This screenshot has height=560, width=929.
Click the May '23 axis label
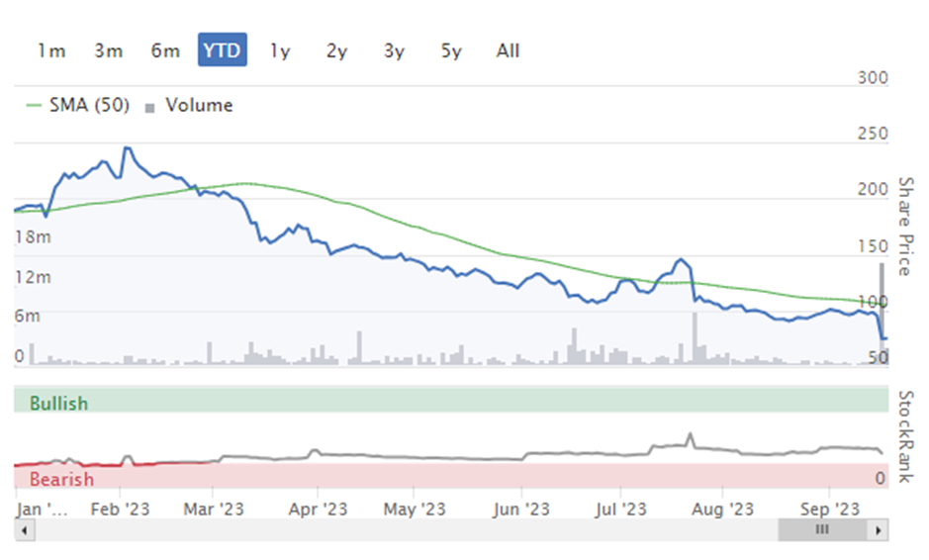tap(415, 509)
